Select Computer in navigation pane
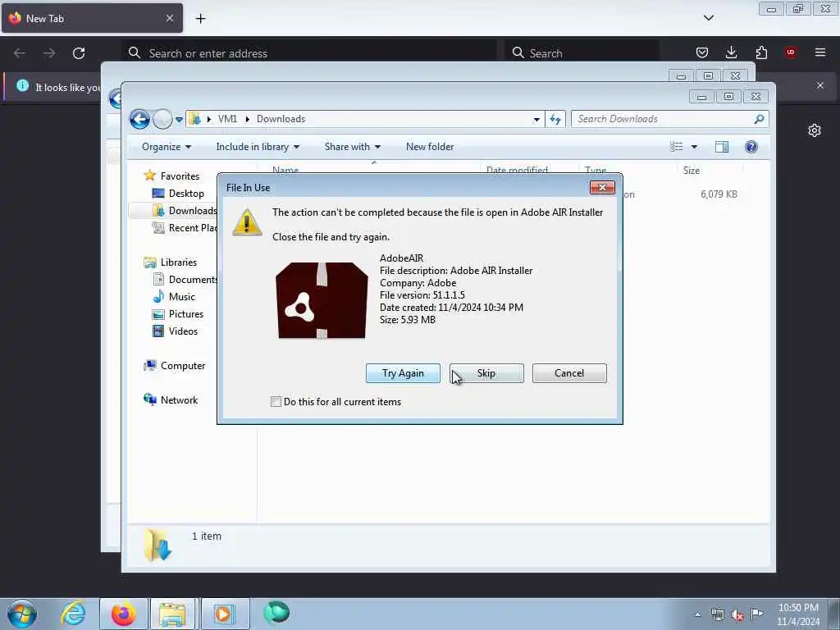 183,366
